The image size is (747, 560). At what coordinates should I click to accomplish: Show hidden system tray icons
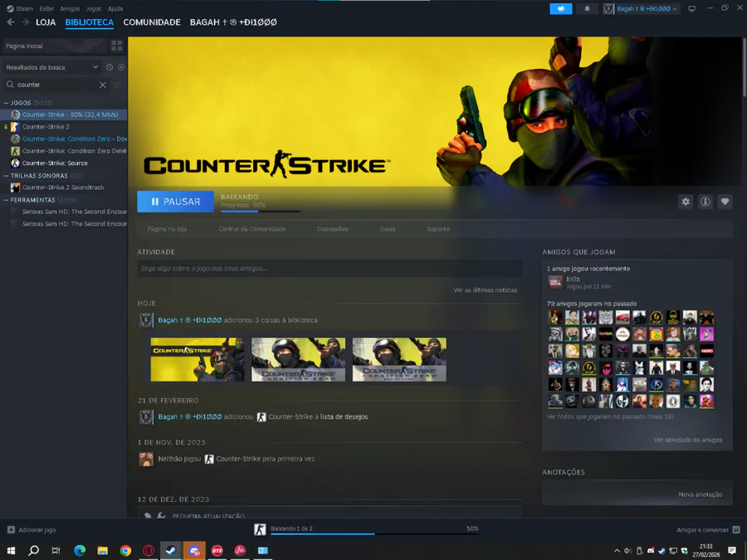pyautogui.click(x=617, y=551)
